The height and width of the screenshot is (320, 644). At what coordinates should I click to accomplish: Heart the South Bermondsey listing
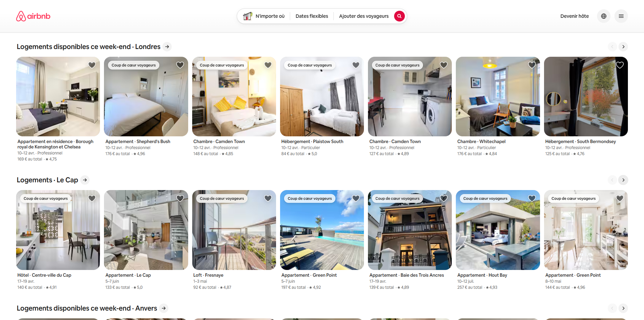[620, 65]
